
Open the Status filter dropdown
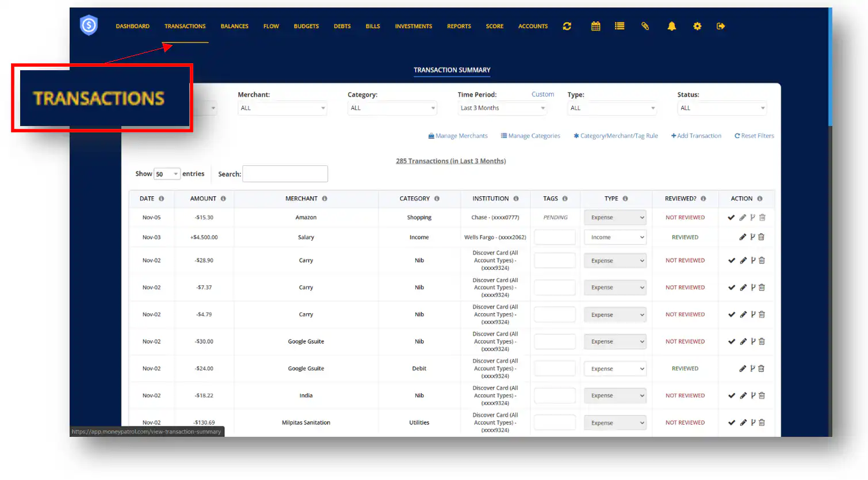722,108
